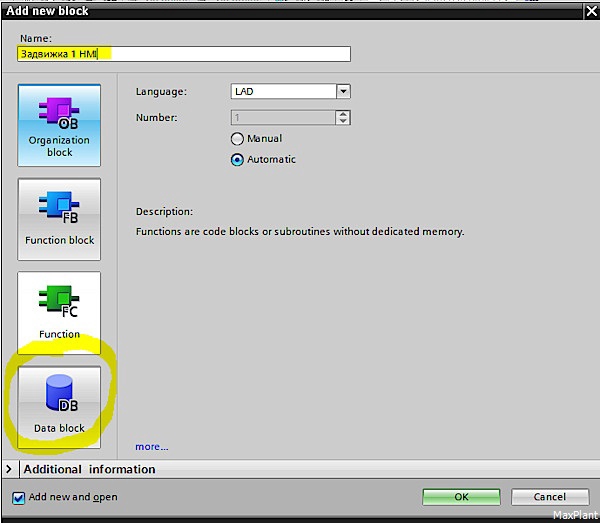Screen dimensions: 600x523
Task: Select the Automatic numbering radio button
Action: [x=237, y=160]
